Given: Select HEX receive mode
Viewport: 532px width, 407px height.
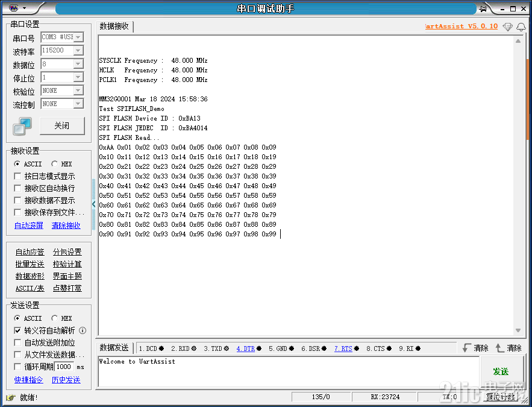Looking at the screenshot, I should pyautogui.click(x=54, y=164).
